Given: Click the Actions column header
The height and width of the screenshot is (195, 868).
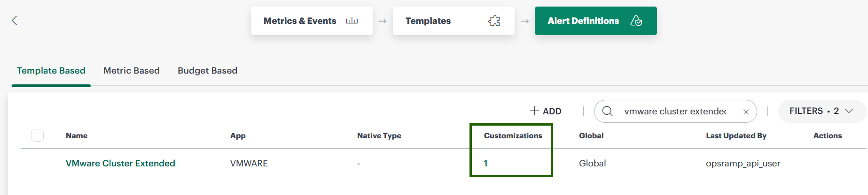Looking at the screenshot, I should click(828, 135).
